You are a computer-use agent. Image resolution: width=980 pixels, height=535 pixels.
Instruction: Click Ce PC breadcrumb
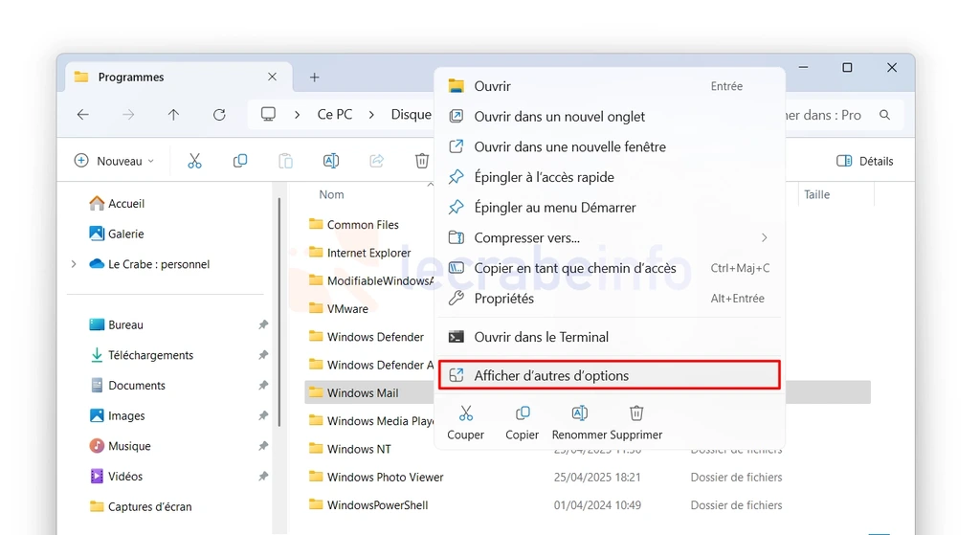[x=334, y=115]
